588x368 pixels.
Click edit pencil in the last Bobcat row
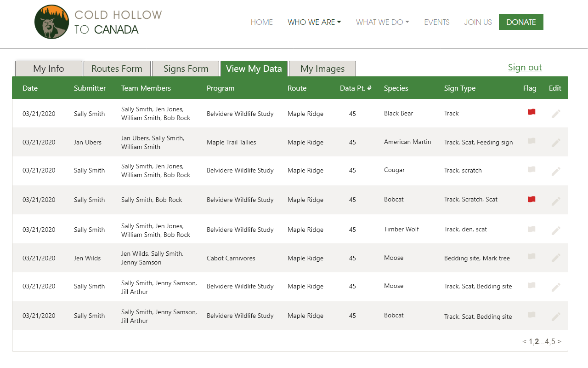coord(556,316)
